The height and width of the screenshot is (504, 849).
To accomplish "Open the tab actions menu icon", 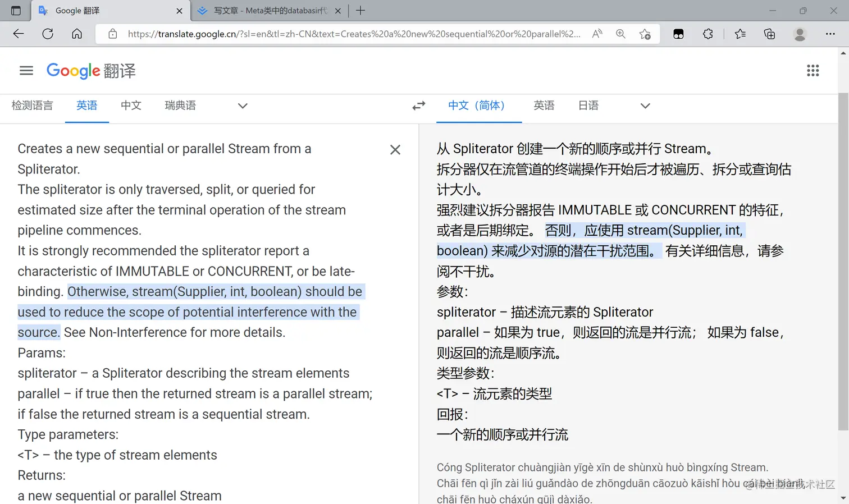I will (16, 11).
